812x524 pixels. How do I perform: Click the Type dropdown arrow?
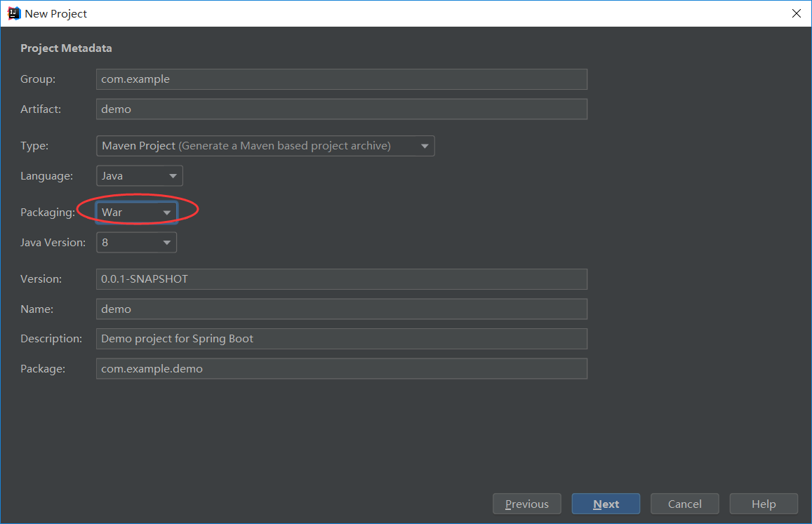425,146
